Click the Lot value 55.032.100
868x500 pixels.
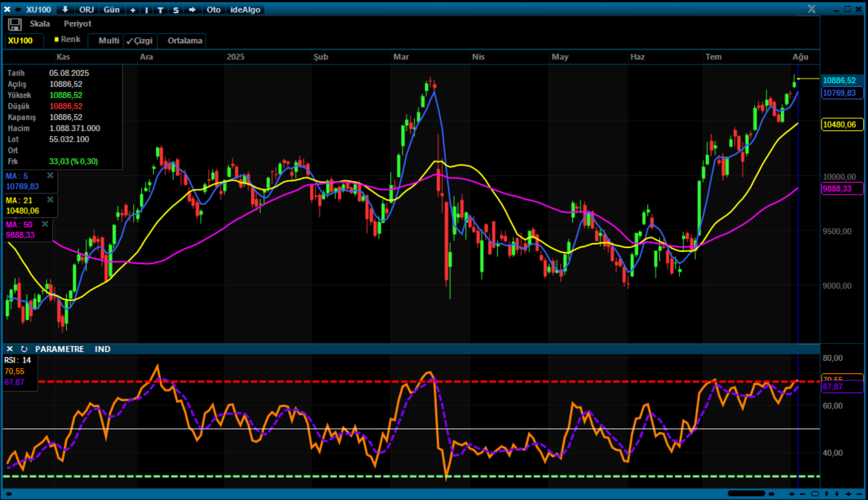click(x=69, y=139)
